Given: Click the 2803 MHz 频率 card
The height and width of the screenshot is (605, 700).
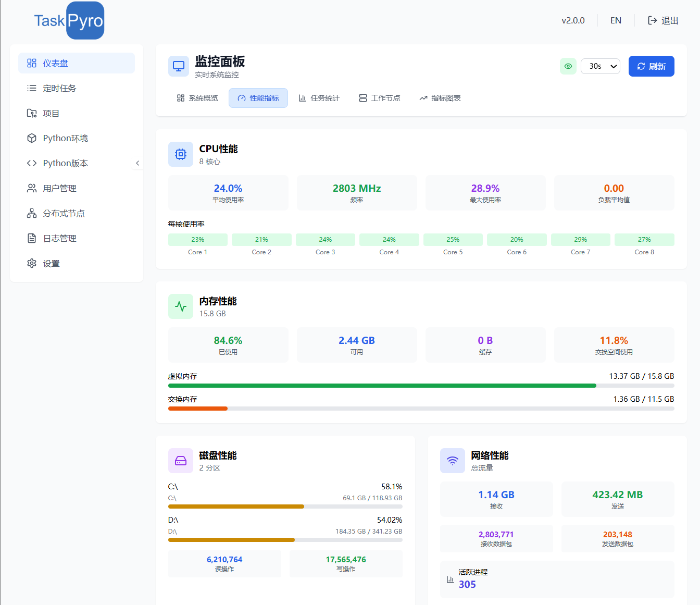Looking at the screenshot, I should pyautogui.click(x=357, y=193).
